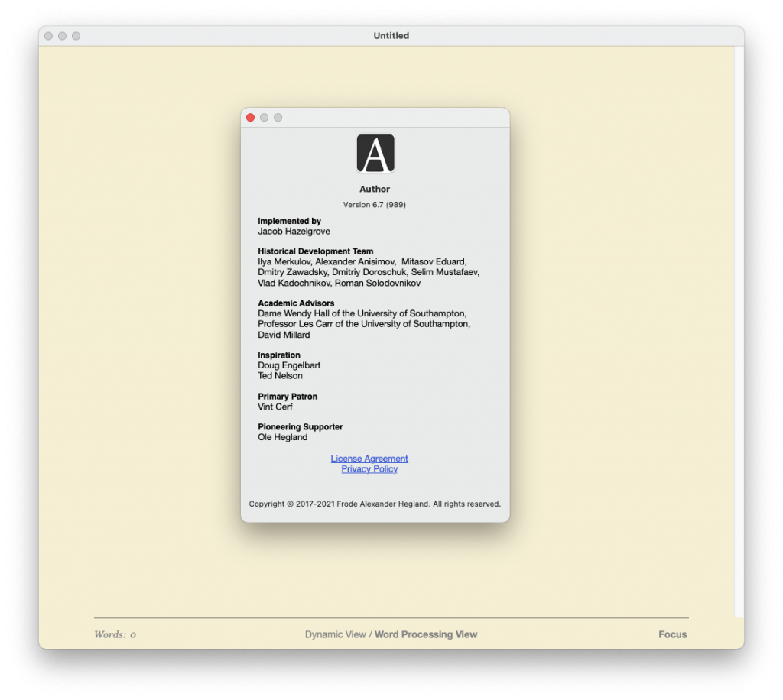This screenshot has height=700, width=783.
Task: Click the Academic Advisors heading
Action: [296, 303]
